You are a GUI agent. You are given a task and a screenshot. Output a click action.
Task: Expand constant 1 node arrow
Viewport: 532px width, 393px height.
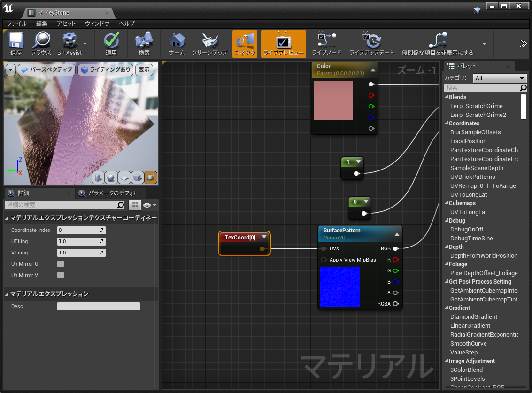pos(358,162)
